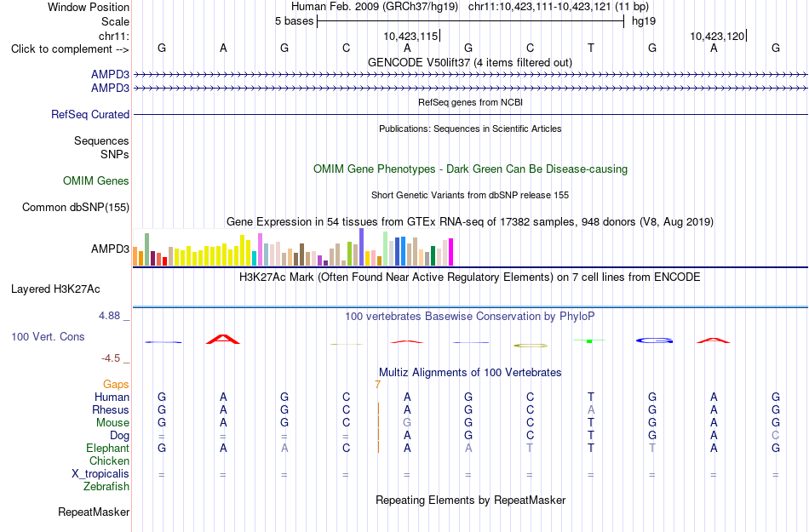Open the 'RefSeq genes from NCBI' track title
Image resolution: width=809 pixels, height=532 pixels.
(x=470, y=103)
